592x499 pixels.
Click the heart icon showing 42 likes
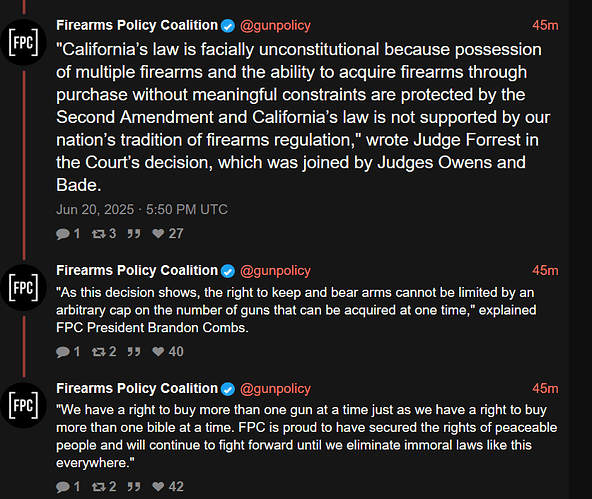click(158, 487)
